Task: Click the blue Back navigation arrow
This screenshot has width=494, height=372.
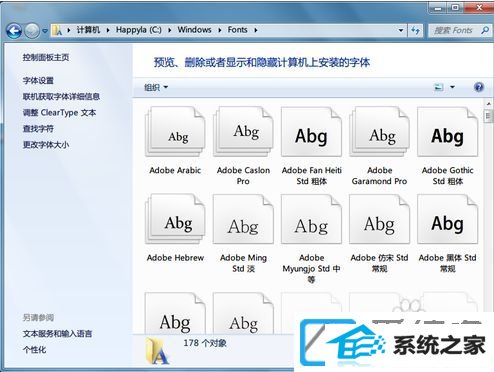Action: tap(14, 31)
